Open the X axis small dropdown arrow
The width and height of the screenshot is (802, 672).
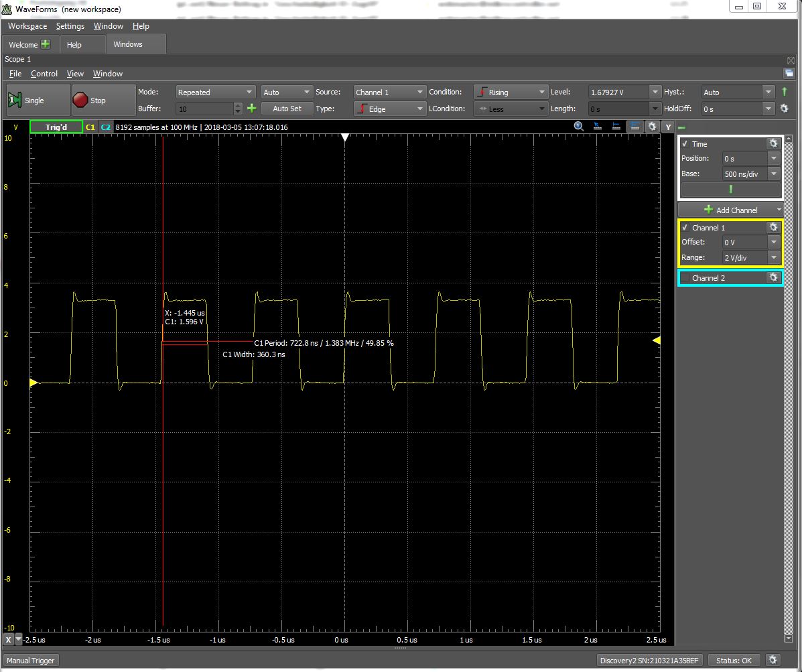tap(19, 639)
